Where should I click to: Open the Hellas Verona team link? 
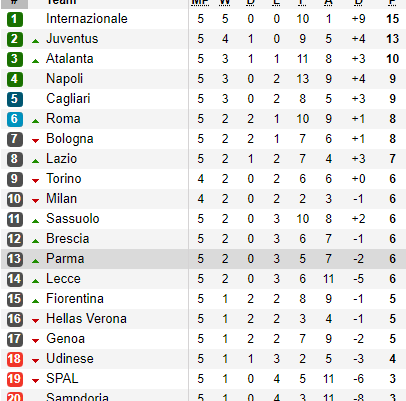86,319
